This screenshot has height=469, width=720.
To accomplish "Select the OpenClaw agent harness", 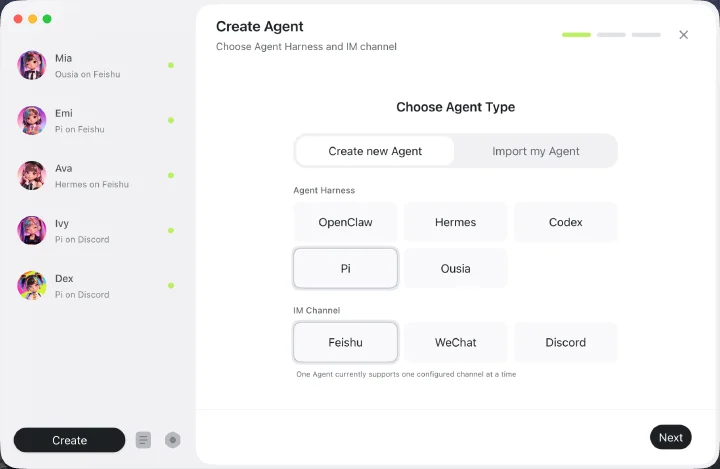I will (345, 222).
